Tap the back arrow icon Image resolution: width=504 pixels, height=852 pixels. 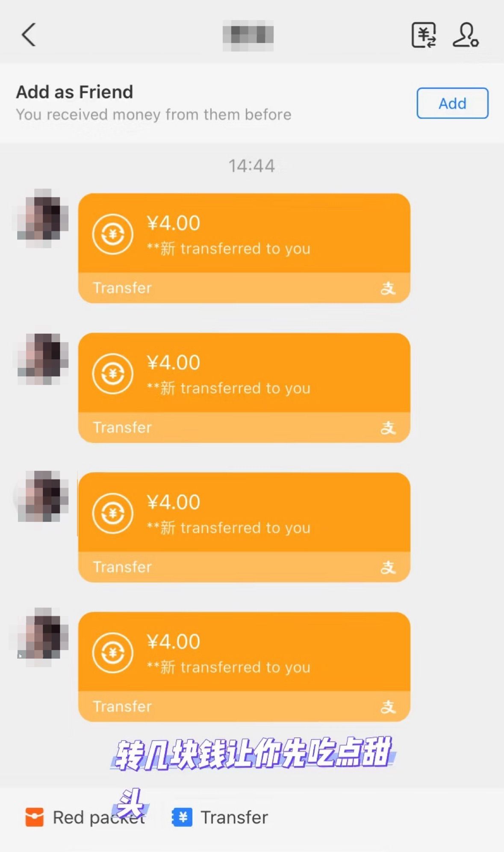pos(29,35)
